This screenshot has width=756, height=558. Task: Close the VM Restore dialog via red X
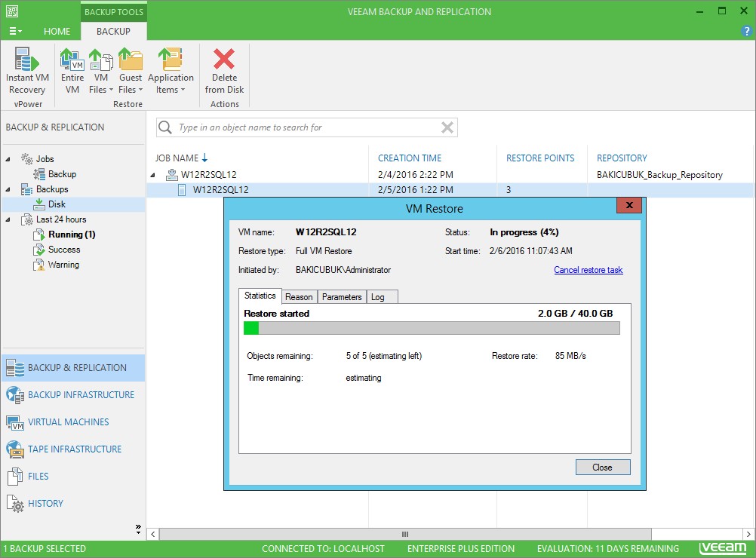(628, 205)
